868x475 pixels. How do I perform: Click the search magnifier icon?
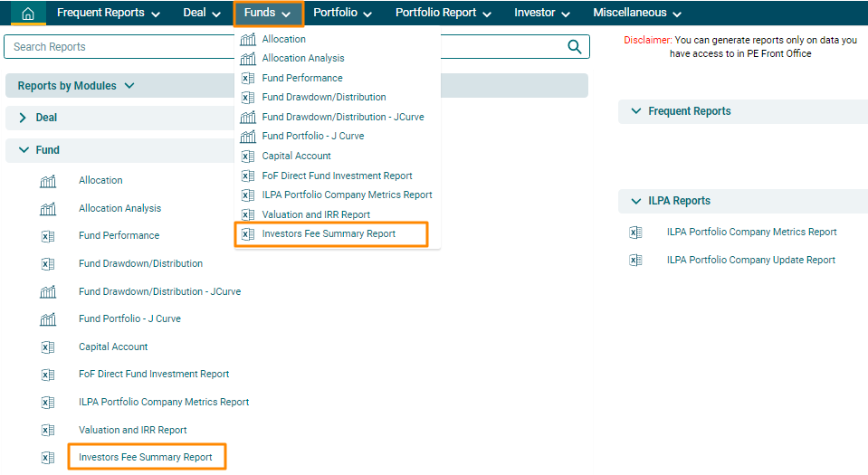click(x=574, y=47)
